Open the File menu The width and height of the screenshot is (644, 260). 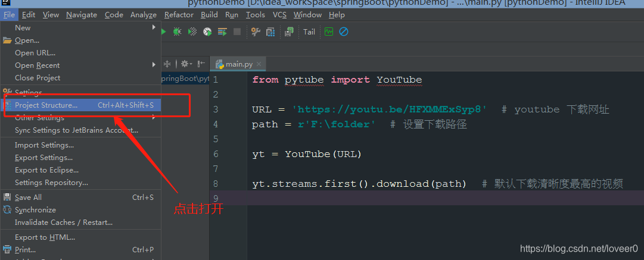9,15
